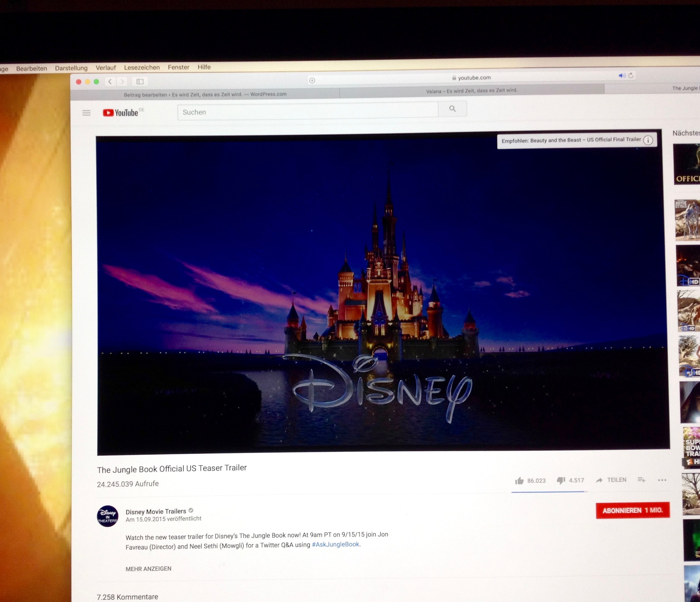Viewport: 700px width, 602px height.
Task: Click the YouTube logo
Action: [x=121, y=113]
